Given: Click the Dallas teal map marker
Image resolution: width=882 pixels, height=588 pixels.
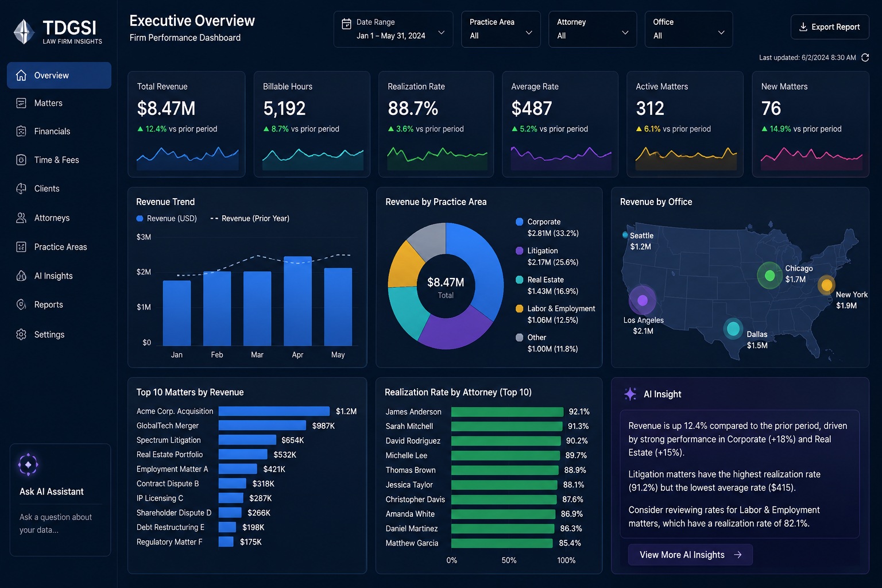Looking at the screenshot, I should [x=733, y=328].
